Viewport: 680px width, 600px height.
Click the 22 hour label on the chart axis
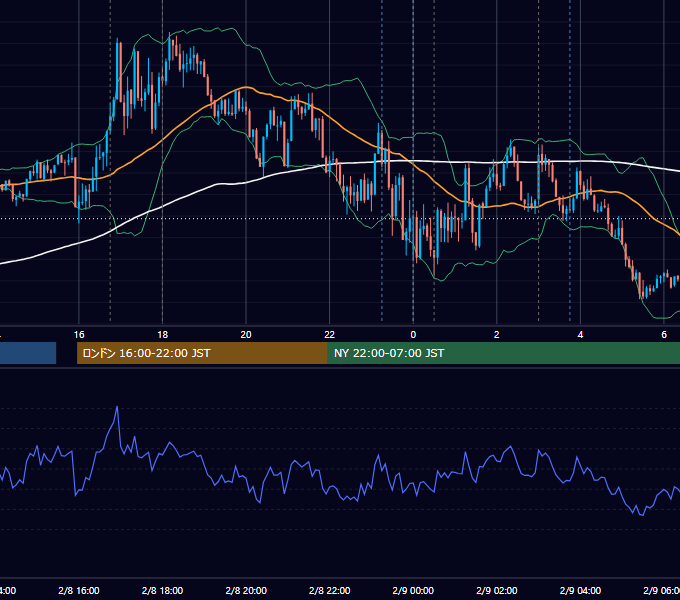pyautogui.click(x=330, y=335)
